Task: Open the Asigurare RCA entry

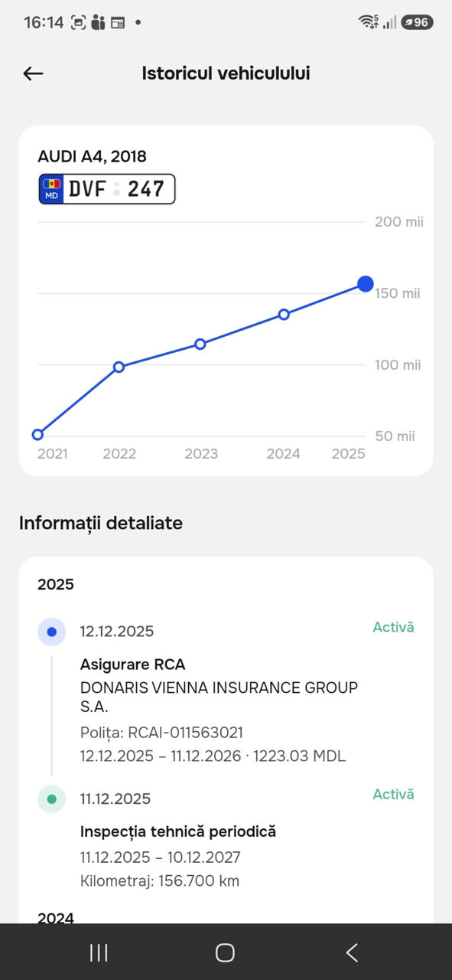Action: [133, 665]
